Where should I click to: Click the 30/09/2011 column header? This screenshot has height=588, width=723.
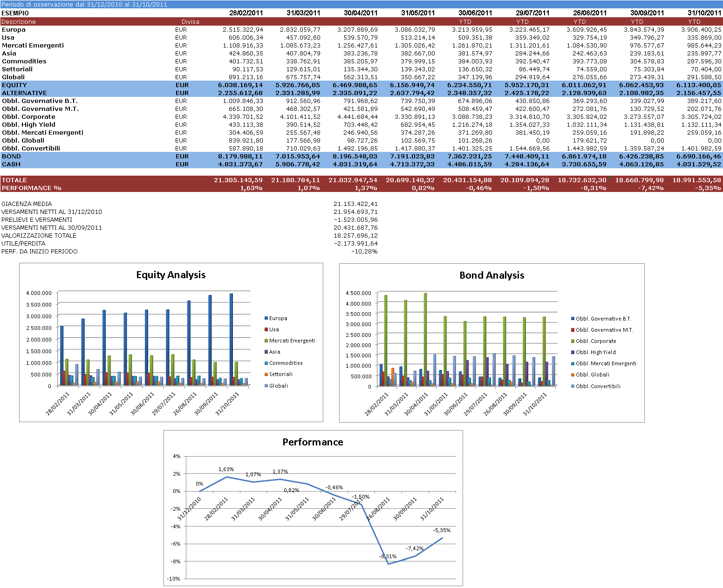647,13
